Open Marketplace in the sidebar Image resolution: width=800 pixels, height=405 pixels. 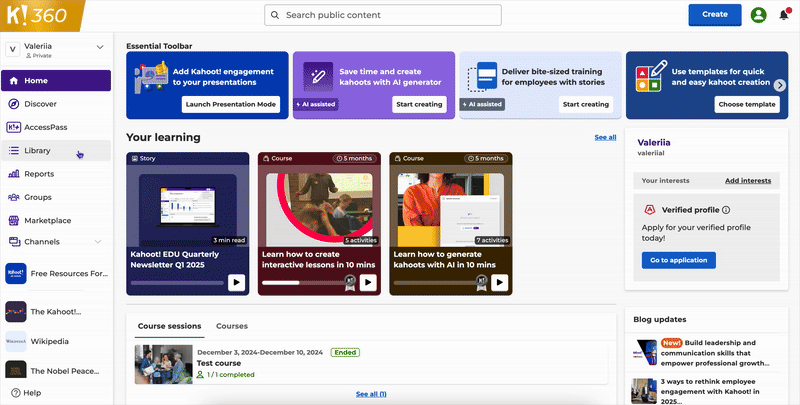pyautogui.click(x=47, y=220)
